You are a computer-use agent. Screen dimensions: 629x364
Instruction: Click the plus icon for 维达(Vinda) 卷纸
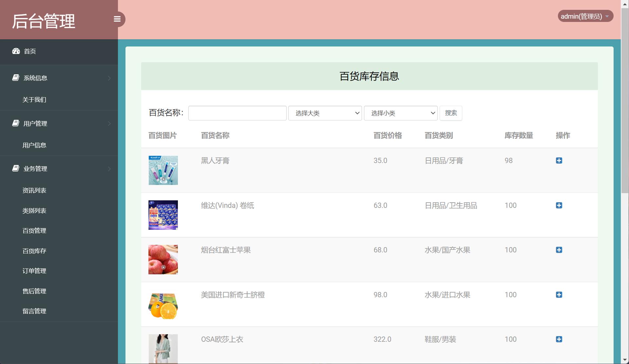tap(559, 205)
